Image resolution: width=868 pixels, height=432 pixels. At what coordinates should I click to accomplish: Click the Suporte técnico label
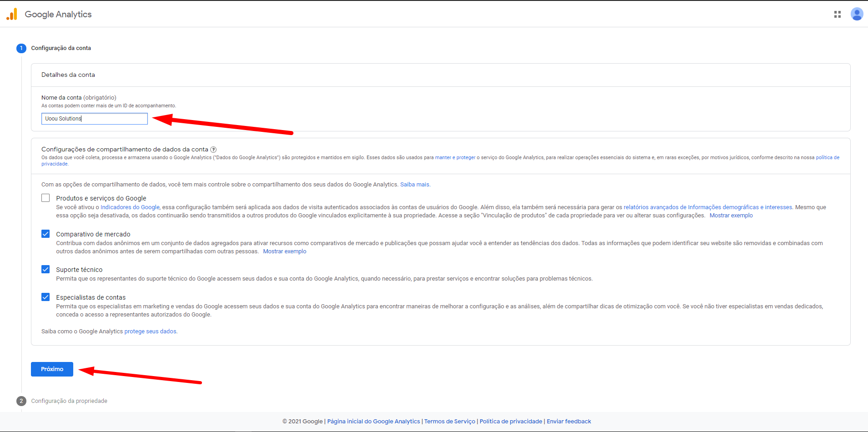click(79, 270)
